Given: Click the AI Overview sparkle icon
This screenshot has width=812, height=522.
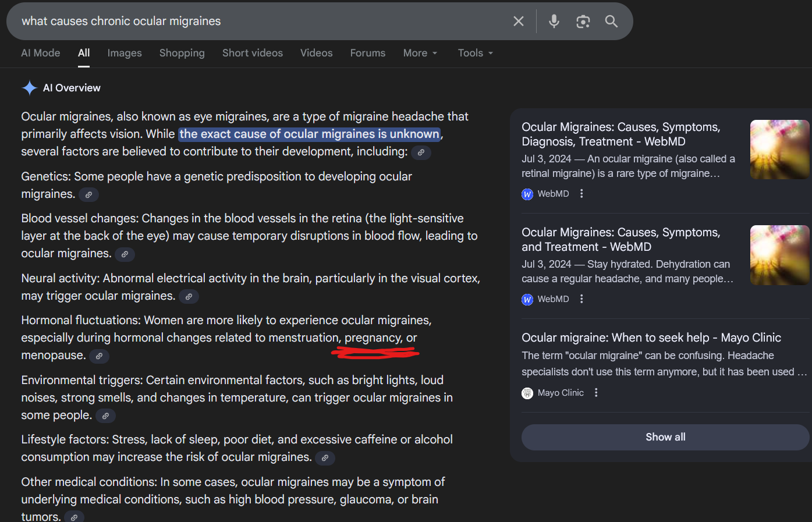Looking at the screenshot, I should tap(29, 88).
